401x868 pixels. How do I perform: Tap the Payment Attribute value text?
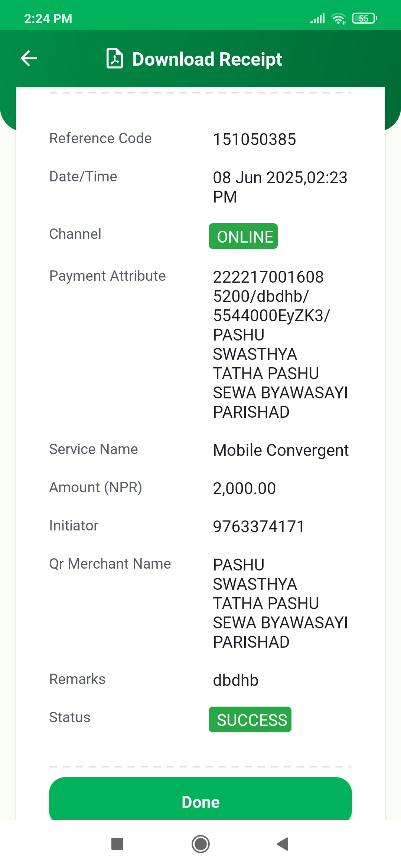tap(280, 345)
